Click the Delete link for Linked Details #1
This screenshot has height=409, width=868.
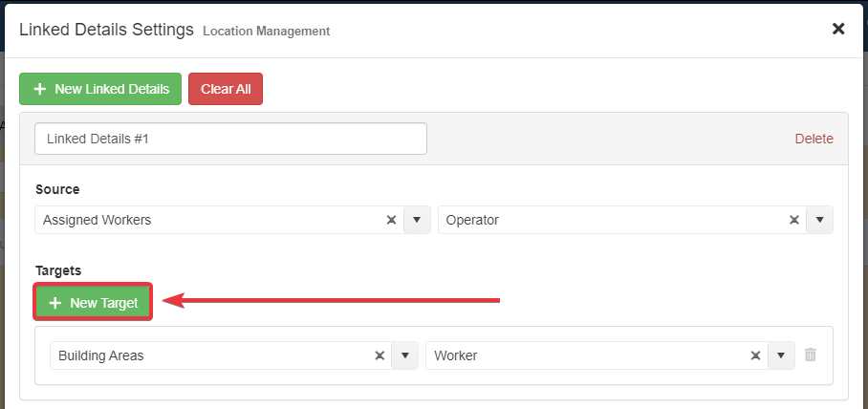point(814,139)
